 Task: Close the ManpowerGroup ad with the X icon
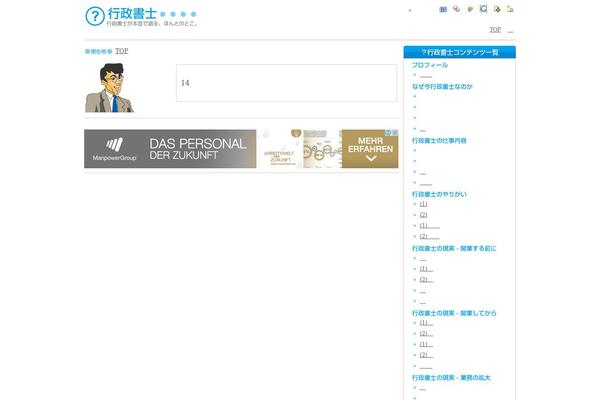pos(395,132)
